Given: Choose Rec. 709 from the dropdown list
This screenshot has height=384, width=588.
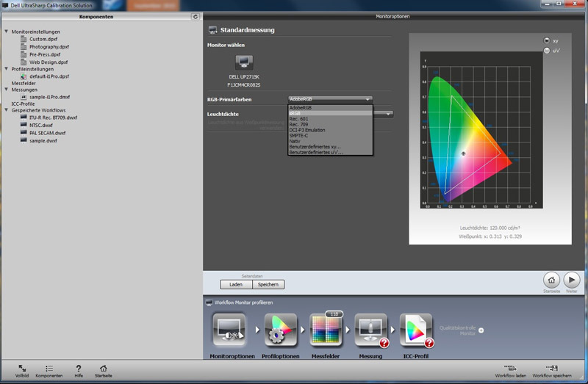Looking at the screenshot, I should pos(330,124).
